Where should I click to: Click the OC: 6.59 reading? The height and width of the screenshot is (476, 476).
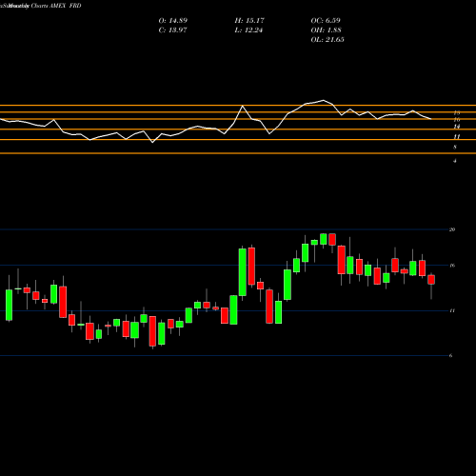click(x=326, y=21)
